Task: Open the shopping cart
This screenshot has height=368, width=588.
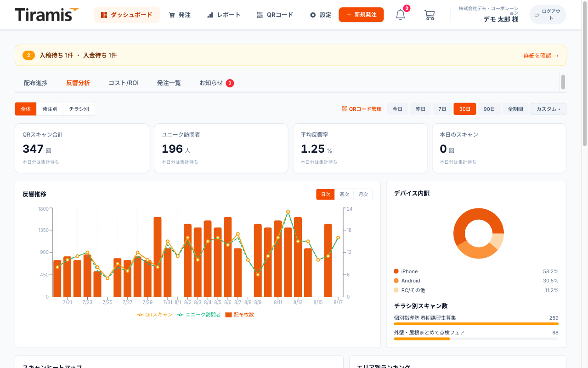Action: pos(430,15)
